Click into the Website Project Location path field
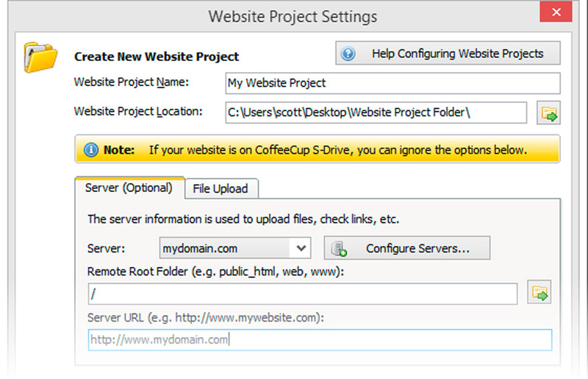 (x=376, y=113)
